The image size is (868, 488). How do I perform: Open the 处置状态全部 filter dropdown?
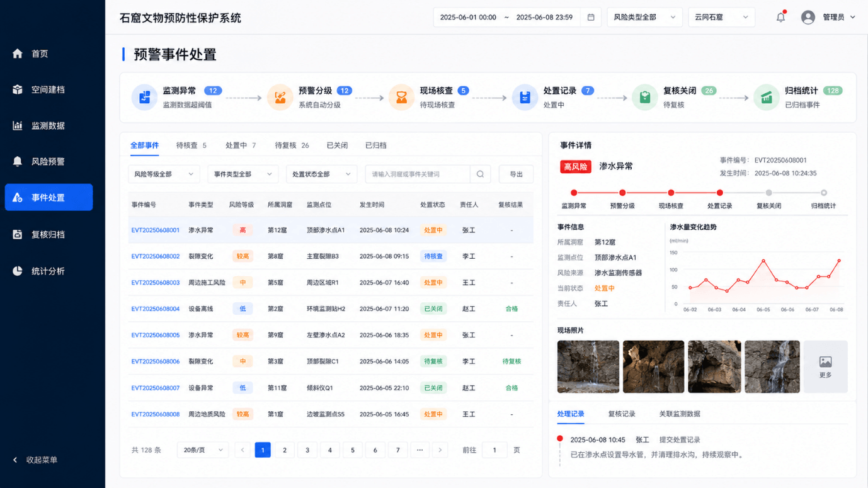[x=321, y=174]
